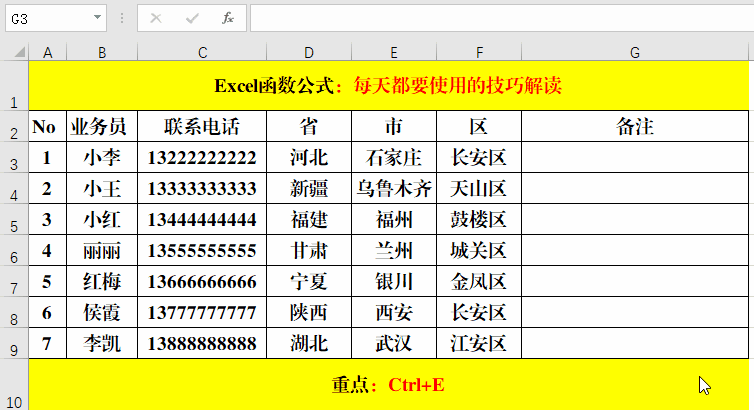754x410 pixels.
Task: Click into the formula bar input area
Action: 502,18
